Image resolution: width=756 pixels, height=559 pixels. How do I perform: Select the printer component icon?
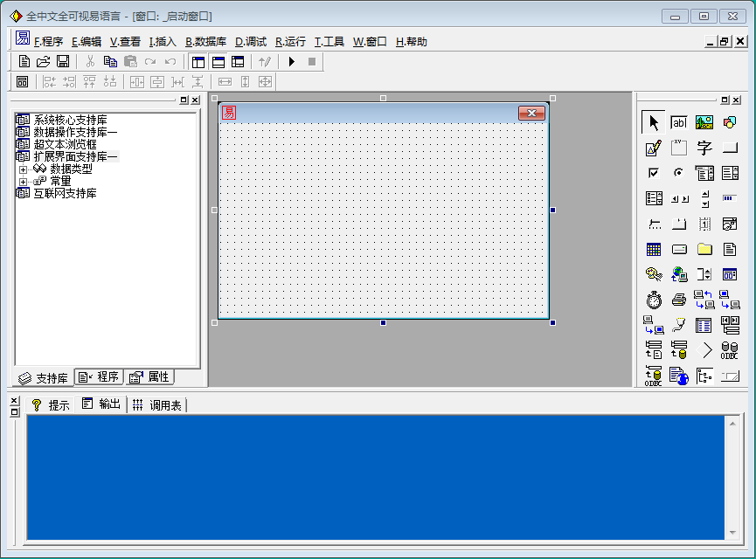pyautogui.click(x=678, y=300)
